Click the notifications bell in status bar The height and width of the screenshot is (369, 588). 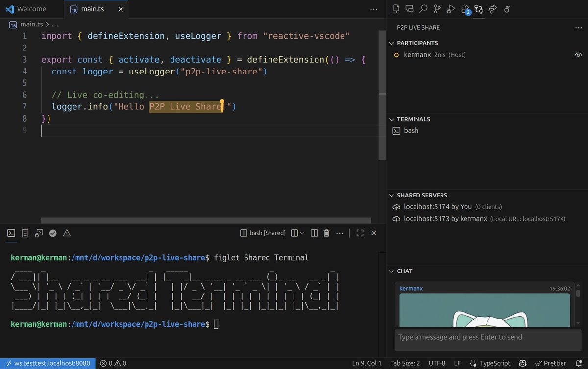(x=579, y=363)
